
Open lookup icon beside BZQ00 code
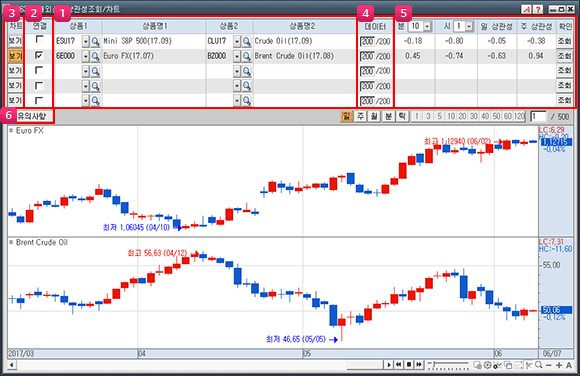tap(247, 56)
